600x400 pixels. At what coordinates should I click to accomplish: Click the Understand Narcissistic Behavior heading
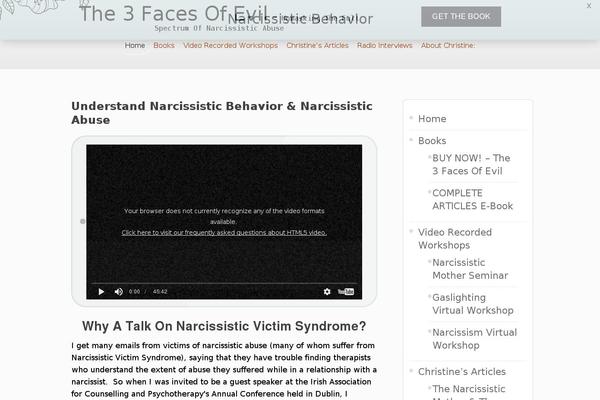tap(222, 113)
